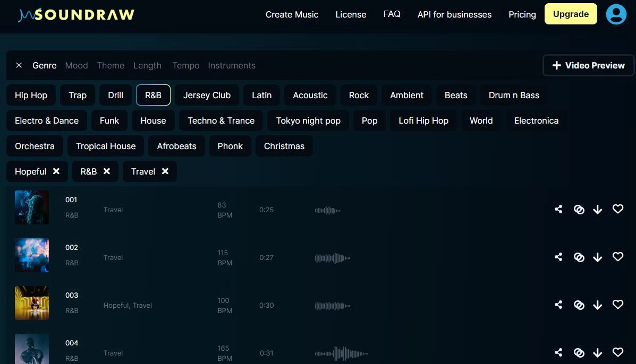Download track 003 using the arrow icon
636x364 pixels.
pos(598,305)
